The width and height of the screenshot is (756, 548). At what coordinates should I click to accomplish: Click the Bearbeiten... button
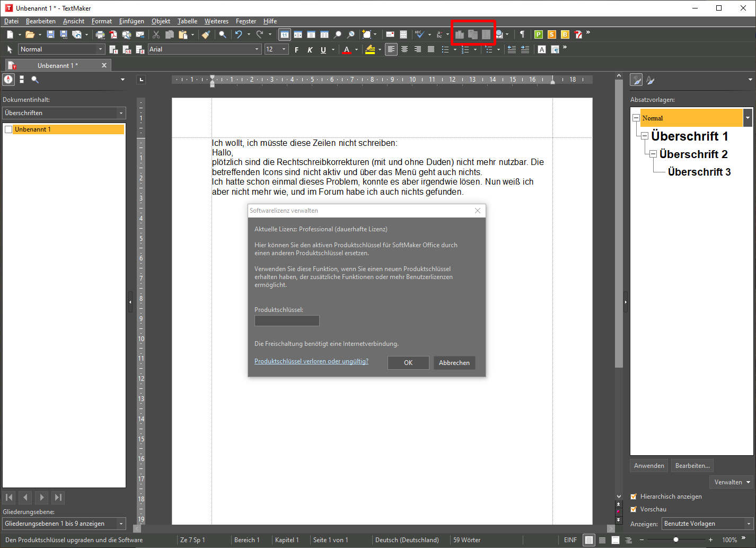692,466
